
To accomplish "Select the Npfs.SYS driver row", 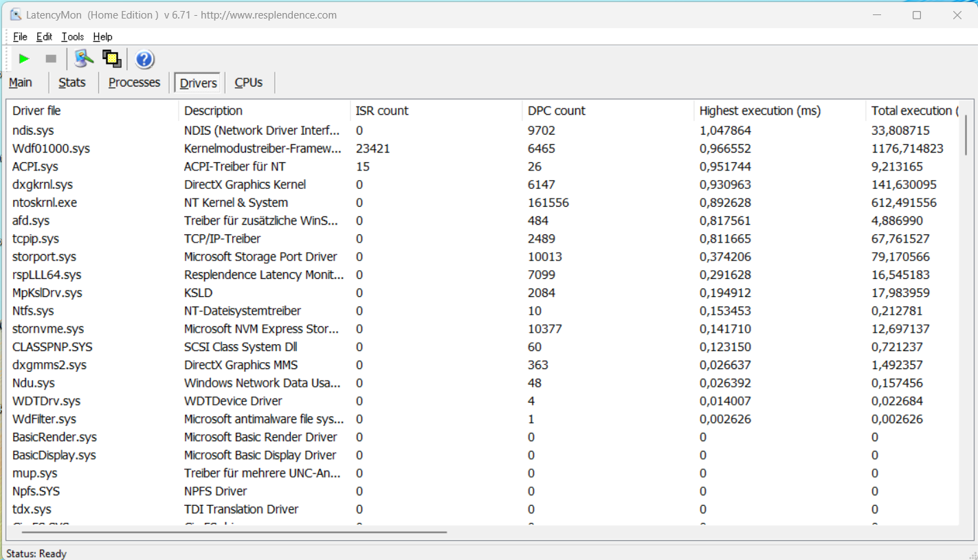I will coord(482,492).
